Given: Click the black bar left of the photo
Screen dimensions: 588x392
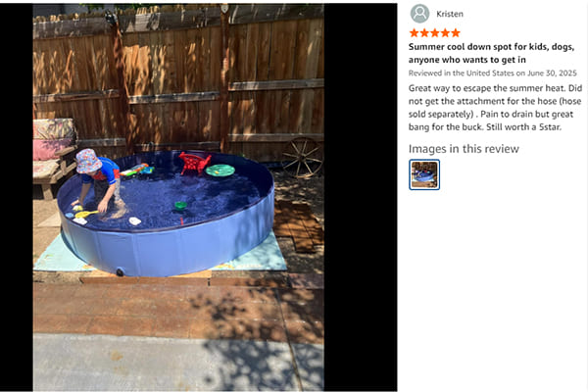Looking at the screenshot, I should (16, 197).
